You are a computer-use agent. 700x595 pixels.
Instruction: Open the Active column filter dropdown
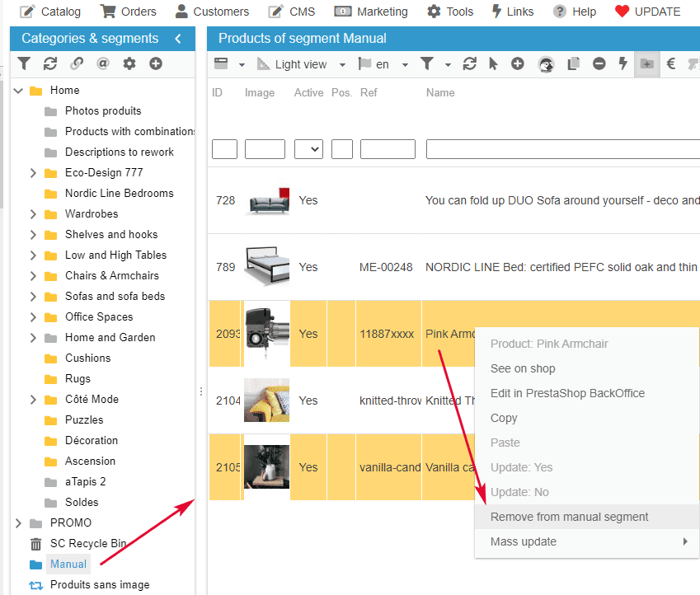point(308,149)
